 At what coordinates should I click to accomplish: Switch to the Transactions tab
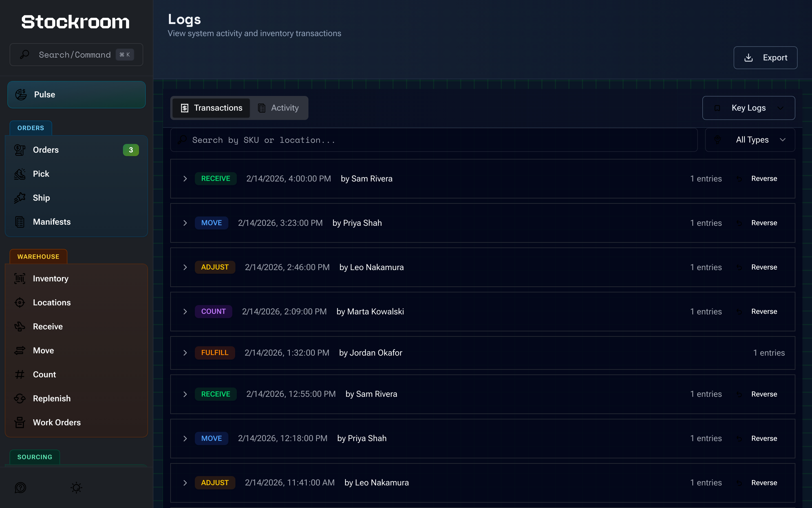point(211,108)
